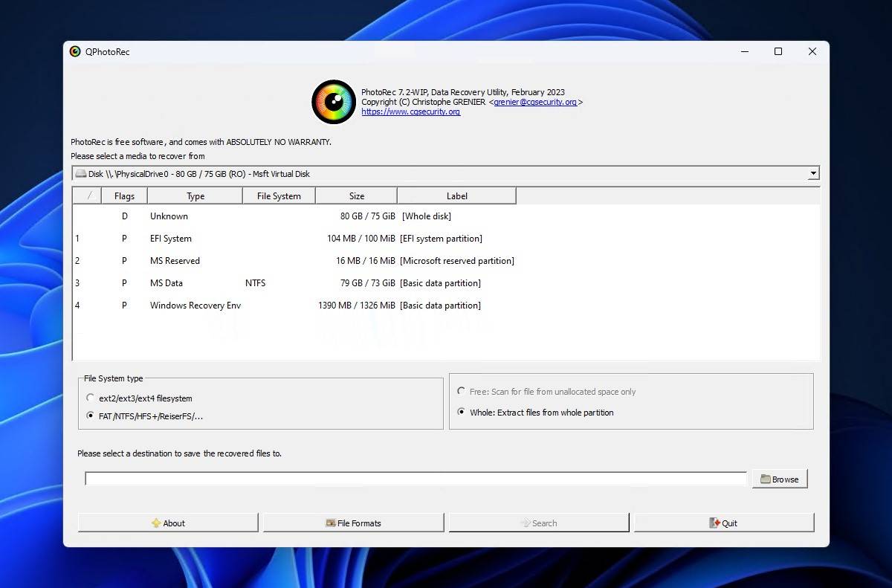Select the MS Data NTFS partition row

297,283
